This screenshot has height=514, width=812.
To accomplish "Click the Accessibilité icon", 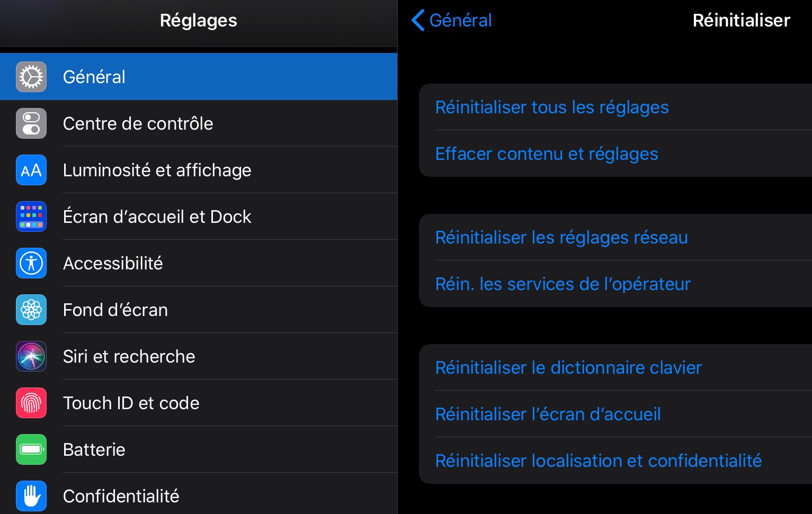I will (x=31, y=263).
